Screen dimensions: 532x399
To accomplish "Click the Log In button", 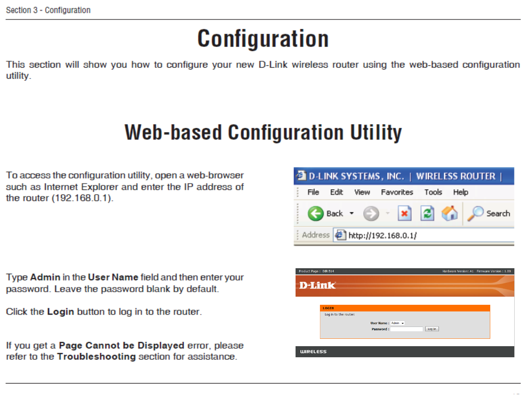I will [432, 329].
